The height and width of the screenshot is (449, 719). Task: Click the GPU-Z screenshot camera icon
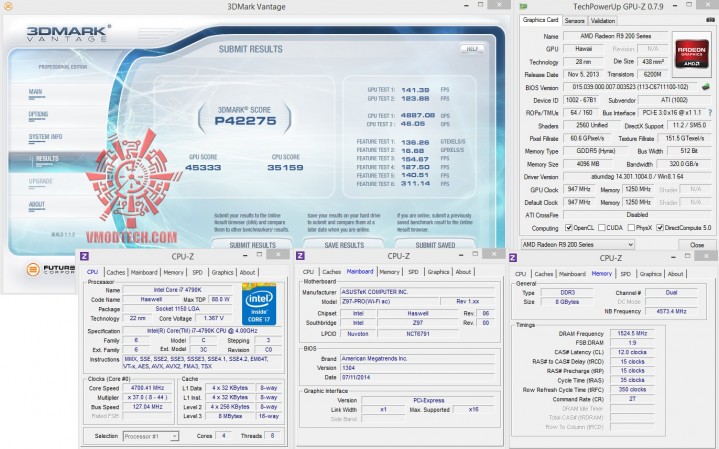pos(710,20)
